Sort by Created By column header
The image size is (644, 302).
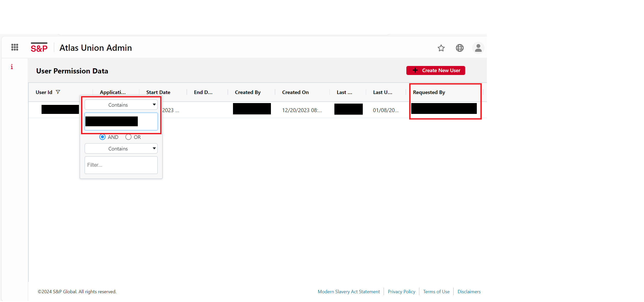[x=248, y=92]
